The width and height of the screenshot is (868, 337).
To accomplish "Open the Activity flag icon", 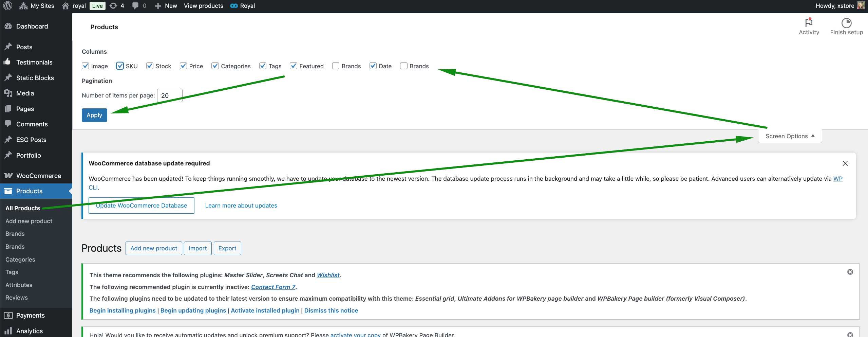I will click(x=809, y=22).
